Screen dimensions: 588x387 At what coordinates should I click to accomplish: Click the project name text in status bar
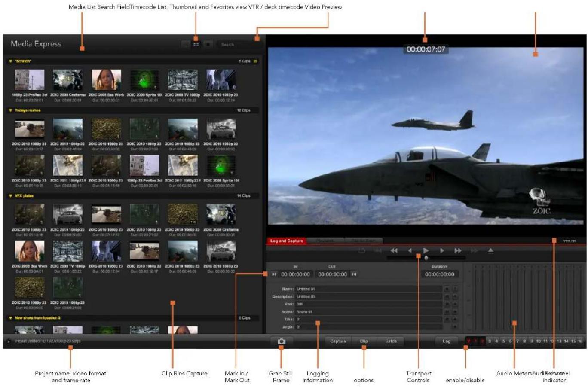pos(48,341)
